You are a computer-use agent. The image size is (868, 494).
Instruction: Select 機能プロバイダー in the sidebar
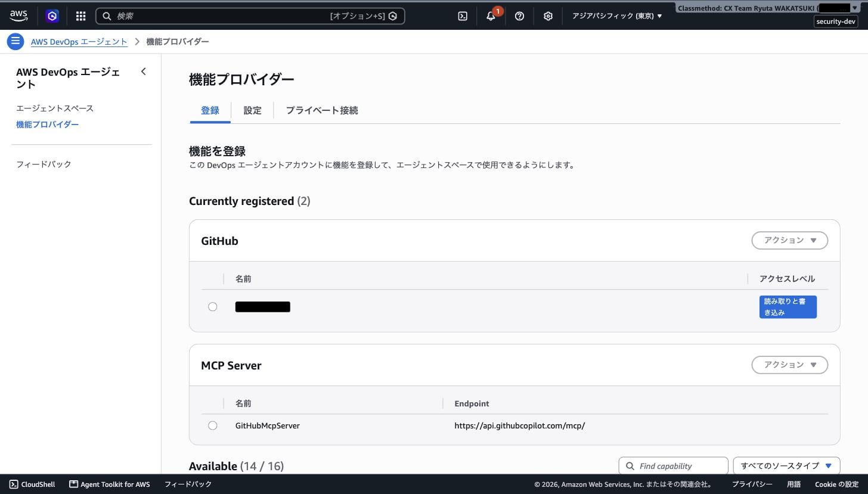[x=48, y=125]
